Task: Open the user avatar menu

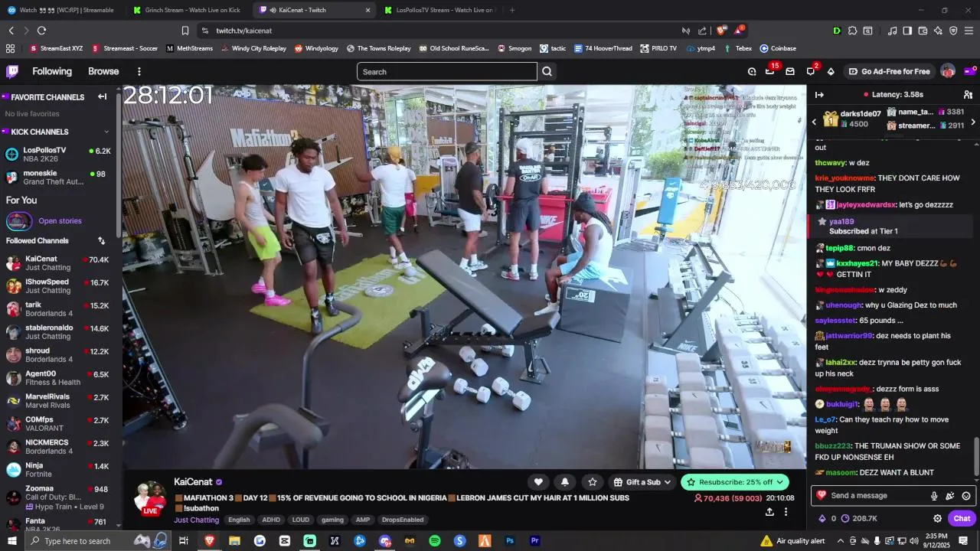Action: point(948,71)
